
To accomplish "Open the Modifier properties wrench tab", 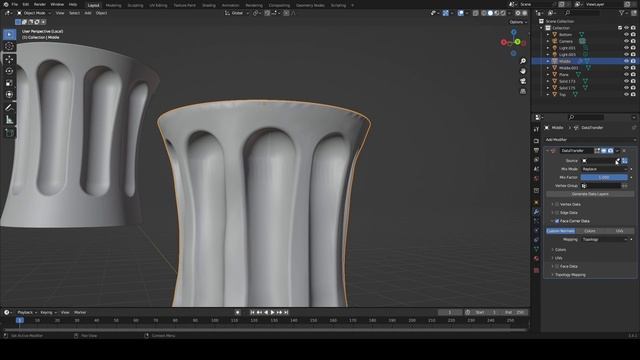I will tap(536, 212).
